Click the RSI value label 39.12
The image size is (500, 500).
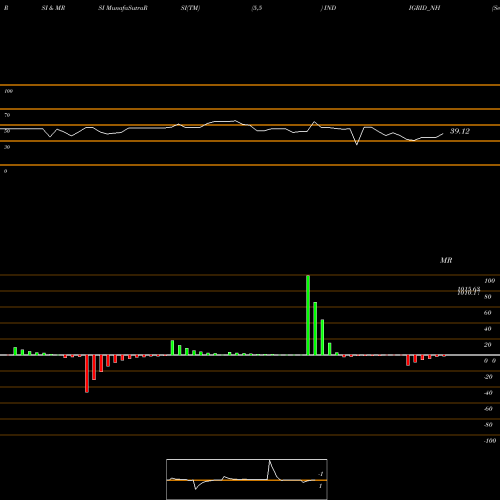(460, 131)
